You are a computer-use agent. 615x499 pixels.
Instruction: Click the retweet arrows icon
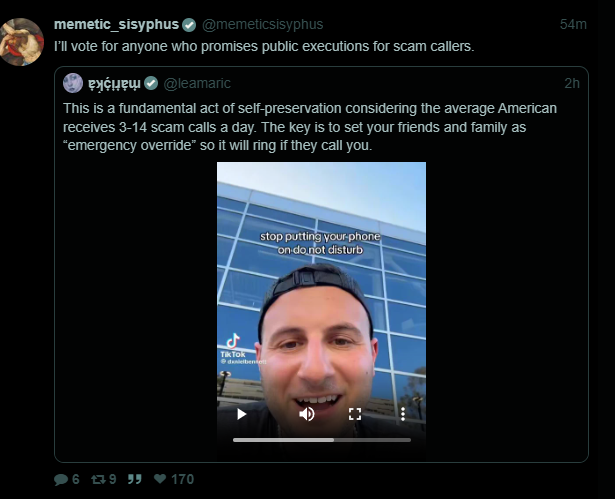(98, 479)
